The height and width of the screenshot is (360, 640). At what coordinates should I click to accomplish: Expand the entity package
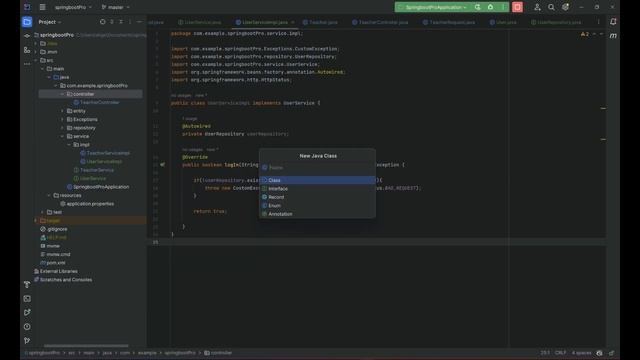tap(62, 111)
